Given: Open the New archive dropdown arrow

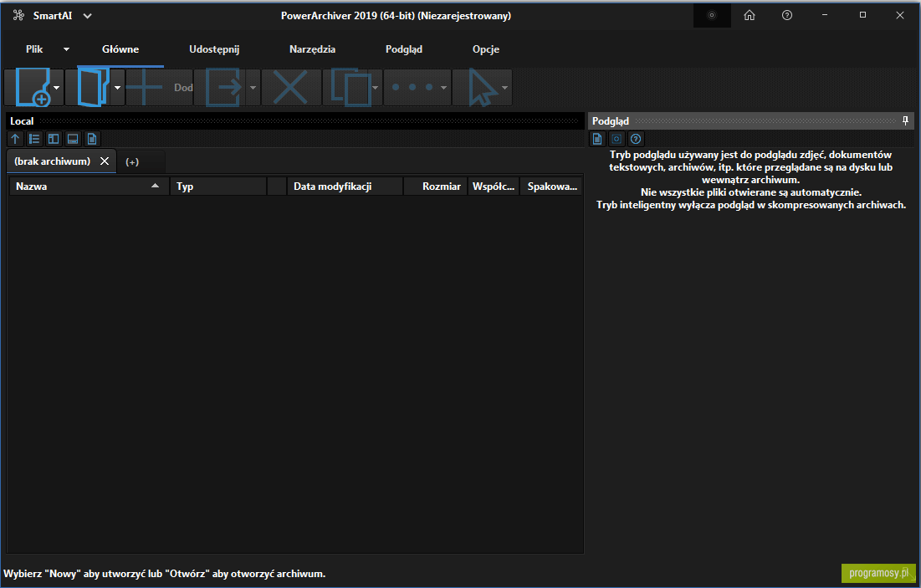Looking at the screenshot, I should [x=56, y=88].
